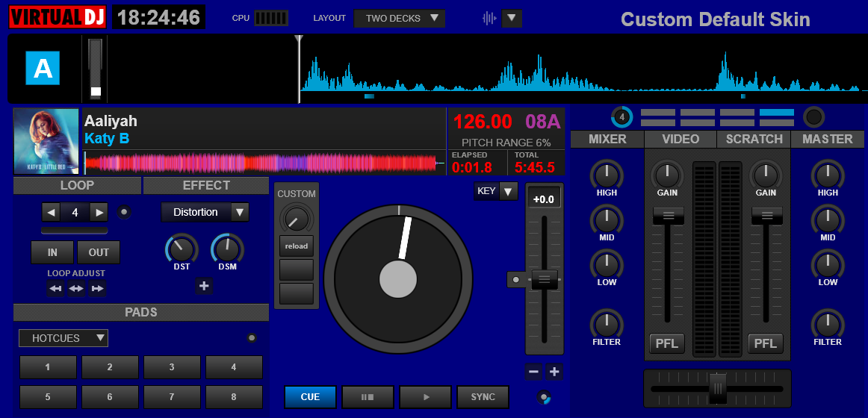
Task: Toggle the circular button below pitch plus
Action: pyautogui.click(x=544, y=397)
